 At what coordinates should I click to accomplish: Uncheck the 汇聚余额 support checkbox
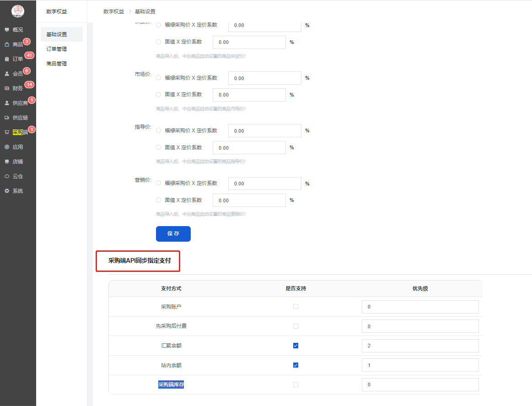[x=296, y=346]
